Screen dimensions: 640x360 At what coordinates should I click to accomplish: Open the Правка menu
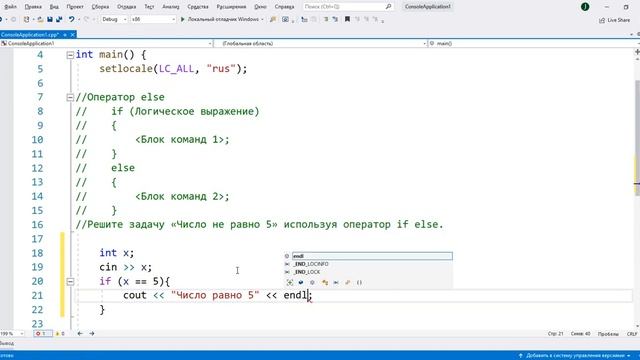click(33, 7)
